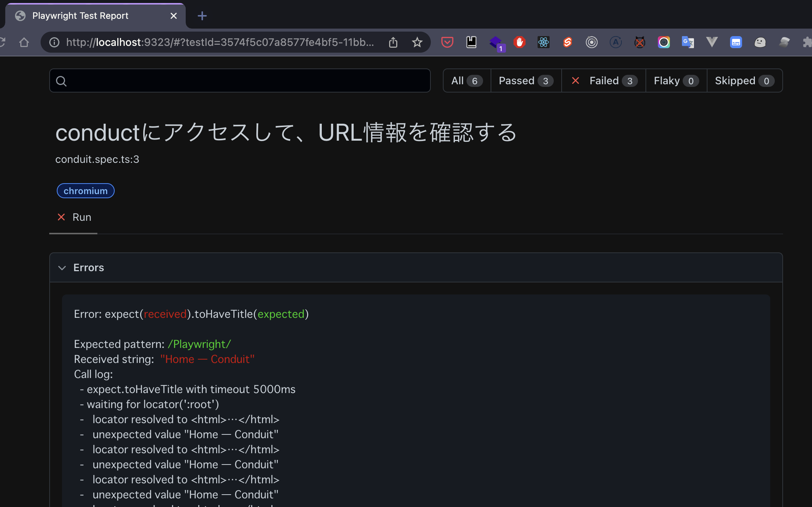Click the chromium project label
This screenshot has width=812, height=507.
tap(85, 191)
